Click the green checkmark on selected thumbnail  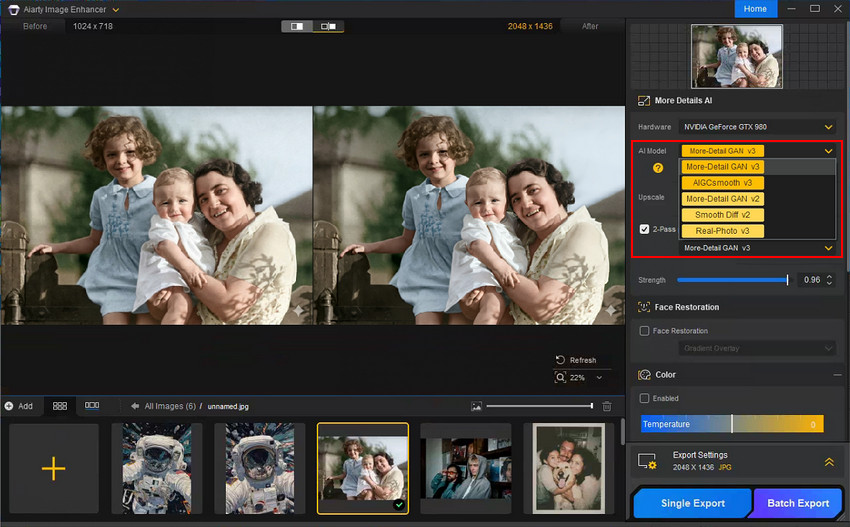(x=399, y=505)
